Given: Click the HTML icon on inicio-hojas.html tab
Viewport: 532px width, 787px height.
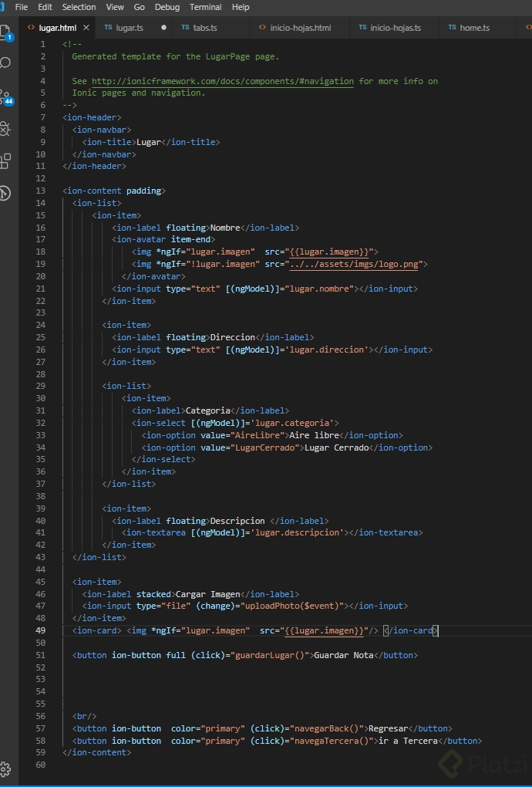Looking at the screenshot, I should click(262, 28).
